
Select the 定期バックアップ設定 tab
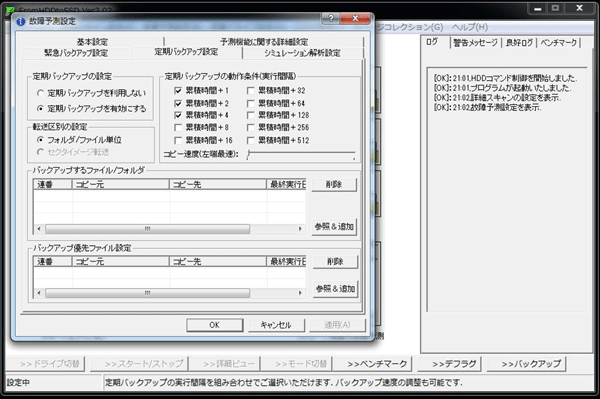186,52
